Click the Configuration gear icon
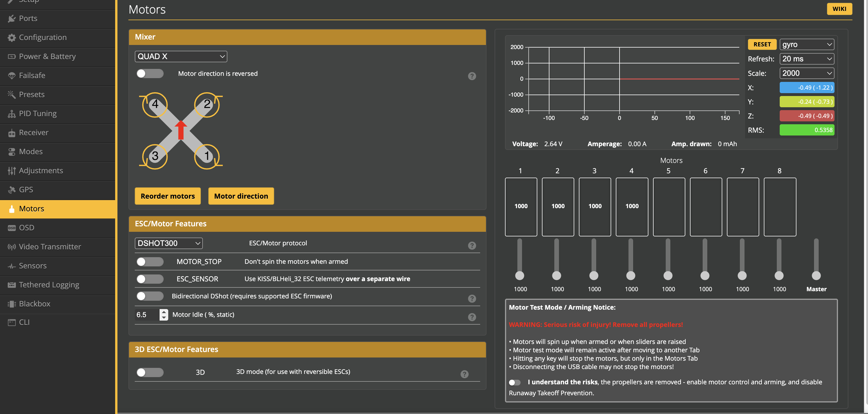This screenshot has width=868, height=414. [12, 38]
